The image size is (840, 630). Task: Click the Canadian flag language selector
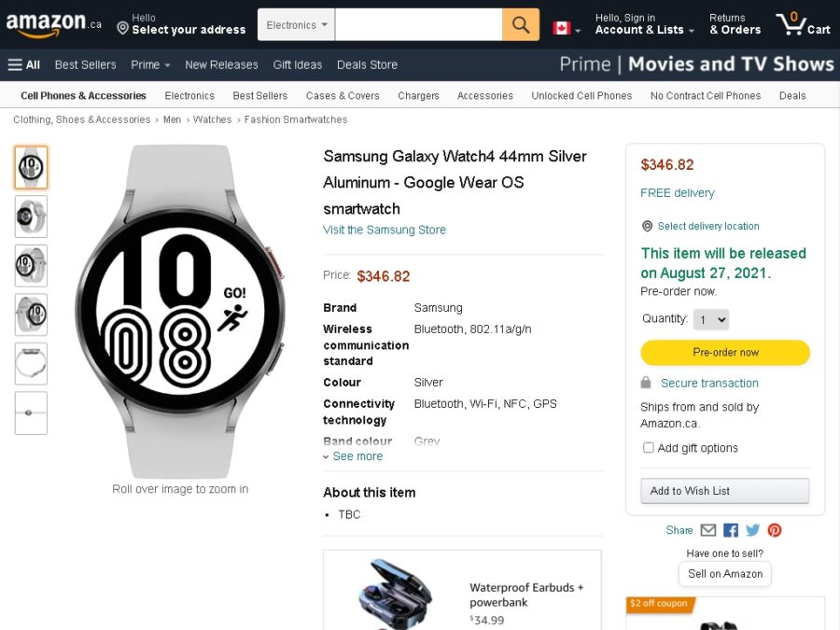(x=566, y=28)
